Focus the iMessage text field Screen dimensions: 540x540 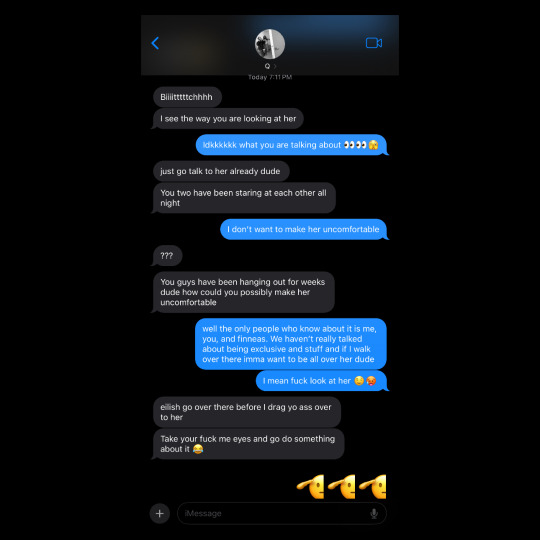(282, 513)
